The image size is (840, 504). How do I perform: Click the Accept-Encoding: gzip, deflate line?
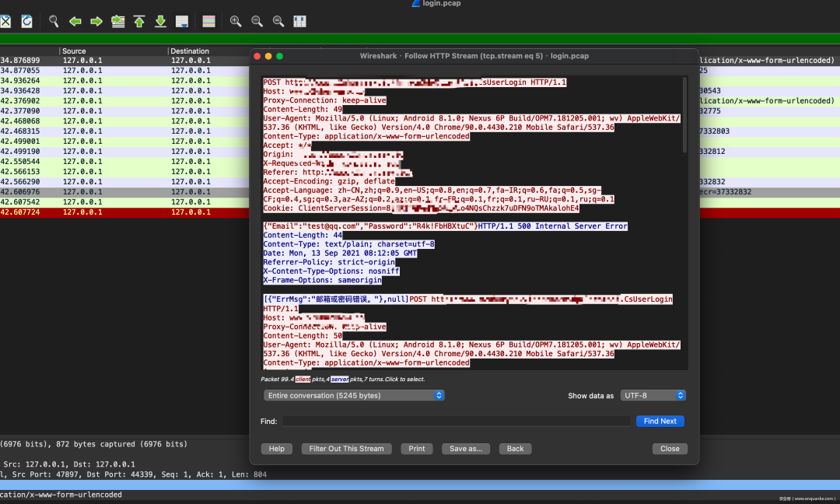tap(329, 181)
